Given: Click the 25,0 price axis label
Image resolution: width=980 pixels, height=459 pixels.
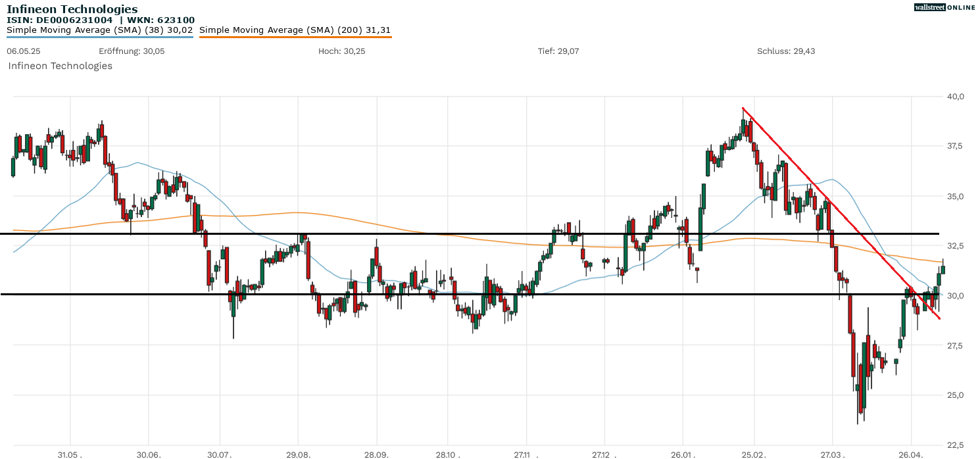Looking at the screenshot, I should click(x=955, y=395).
